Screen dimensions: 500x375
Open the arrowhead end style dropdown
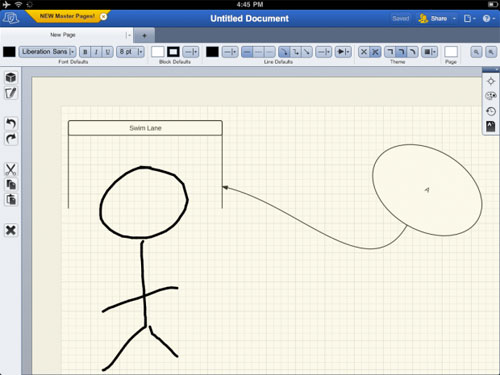pyautogui.click(x=343, y=52)
